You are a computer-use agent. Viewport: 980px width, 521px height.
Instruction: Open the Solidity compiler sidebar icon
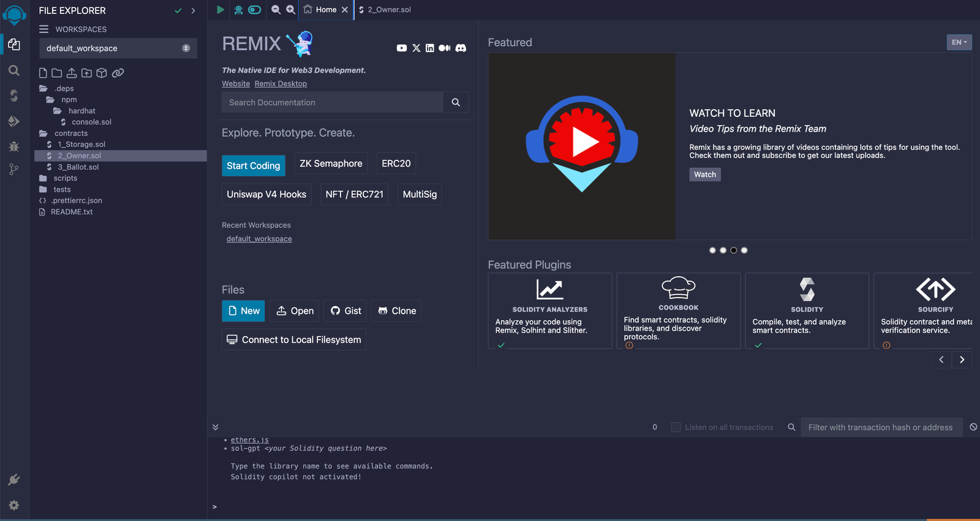[x=14, y=96]
